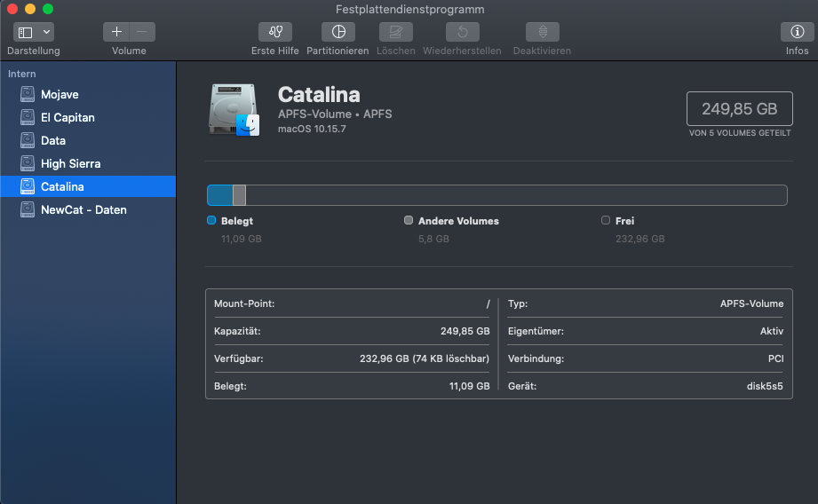Click the grey Andere Volumes swatch
The height and width of the screenshot is (504, 818).
[409, 221]
